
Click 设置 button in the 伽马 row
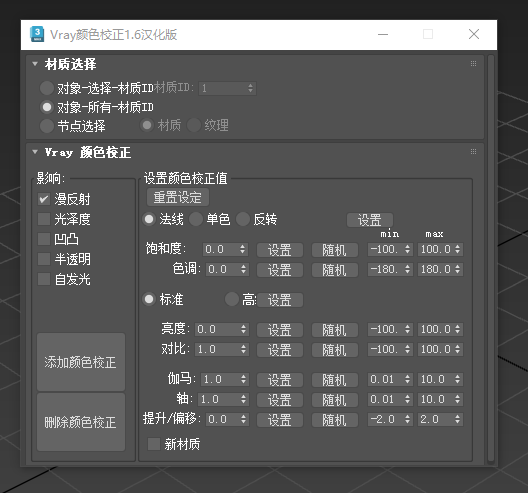(x=280, y=380)
